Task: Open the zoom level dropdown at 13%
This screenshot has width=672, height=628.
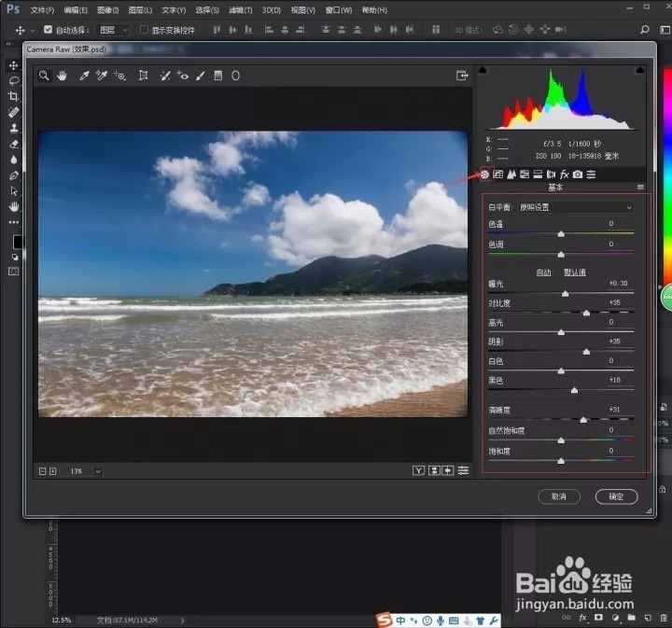Action: click(98, 471)
